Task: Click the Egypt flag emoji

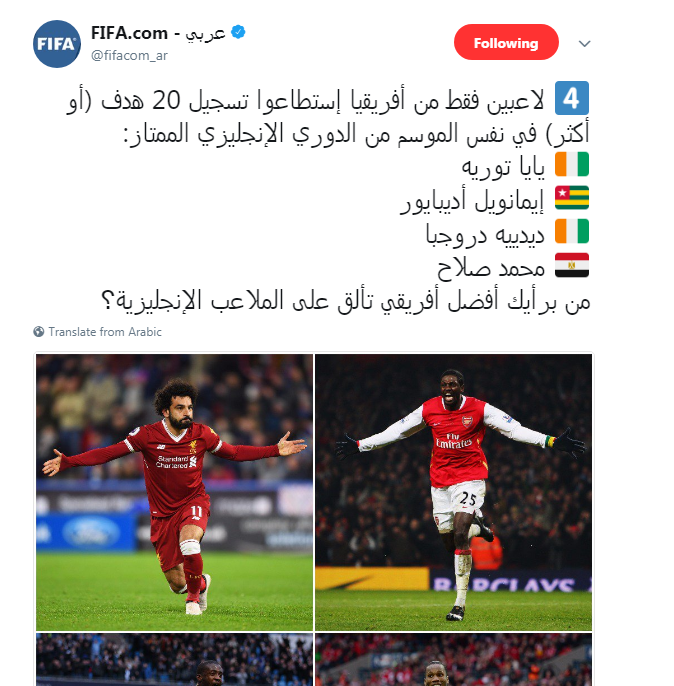Action: click(x=572, y=265)
